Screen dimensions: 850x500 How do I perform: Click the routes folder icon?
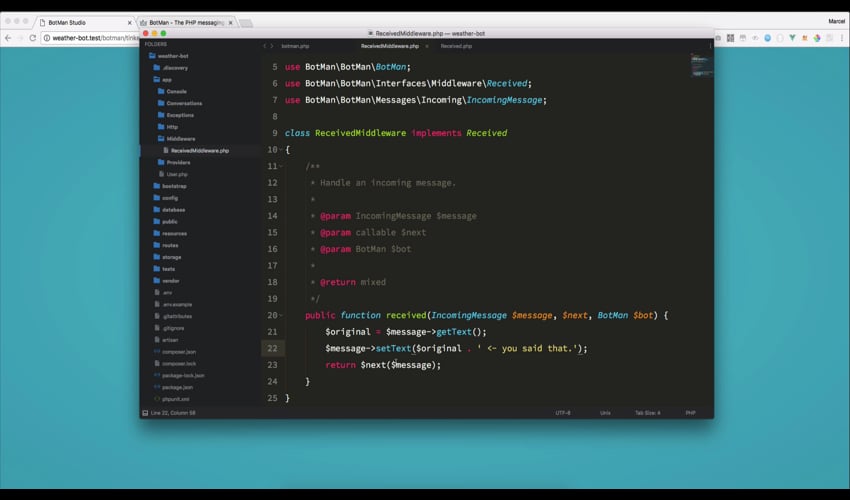[x=157, y=245]
